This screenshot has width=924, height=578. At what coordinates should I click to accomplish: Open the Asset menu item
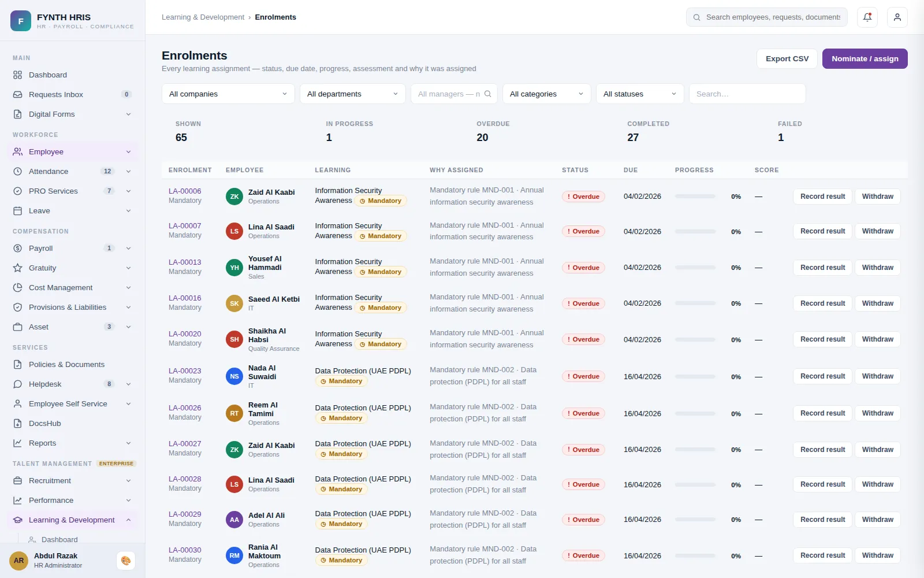[x=73, y=327]
